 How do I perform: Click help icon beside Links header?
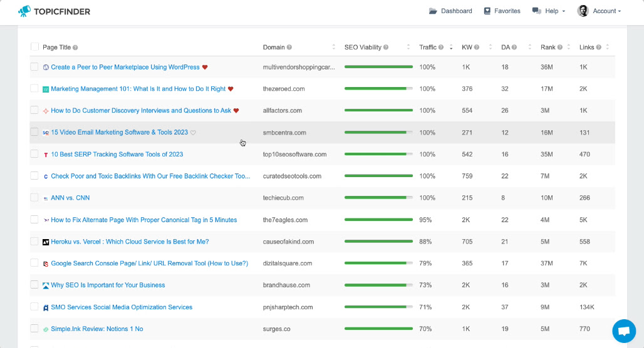click(598, 47)
